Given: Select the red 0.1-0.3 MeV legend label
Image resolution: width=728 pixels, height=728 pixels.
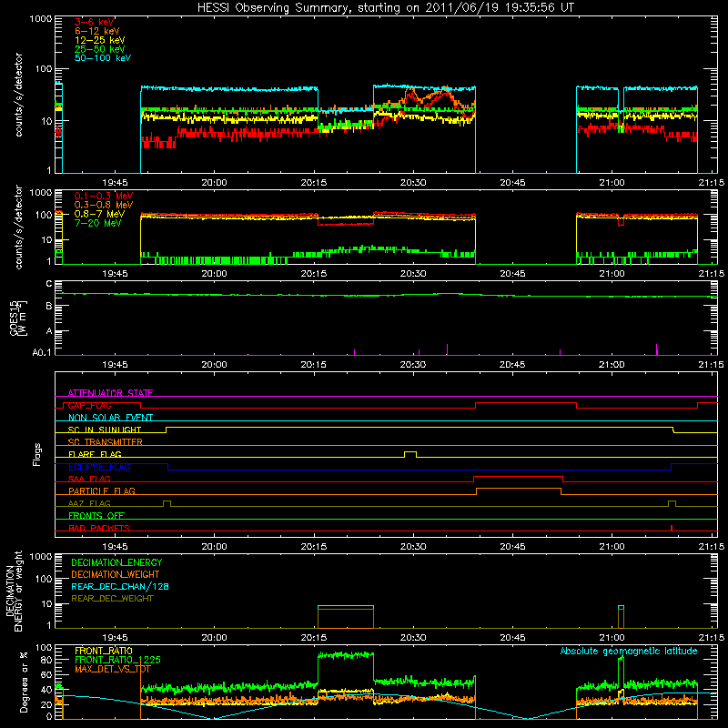Looking at the screenshot, I should (x=104, y=196).
